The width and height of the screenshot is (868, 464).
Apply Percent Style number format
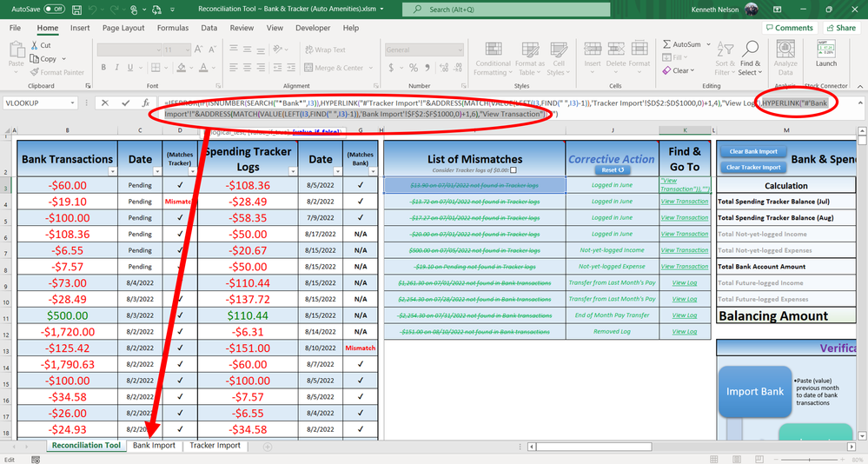[413, 68]
